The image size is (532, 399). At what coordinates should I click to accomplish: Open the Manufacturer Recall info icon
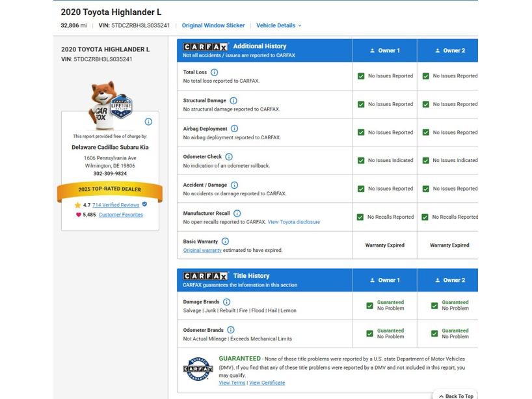click(237, 213)
